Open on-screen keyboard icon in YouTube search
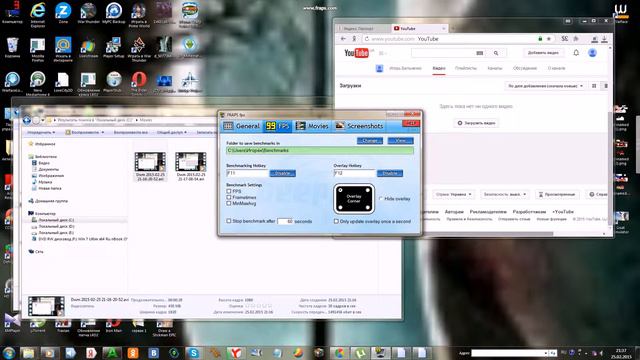 [x=480, y=53]
